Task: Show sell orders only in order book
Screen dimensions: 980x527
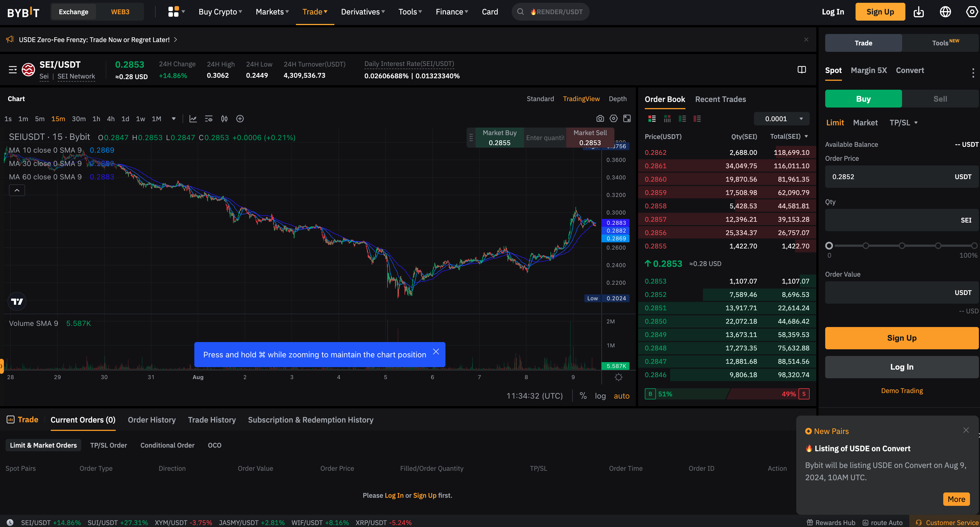Action: pos(697,119)
